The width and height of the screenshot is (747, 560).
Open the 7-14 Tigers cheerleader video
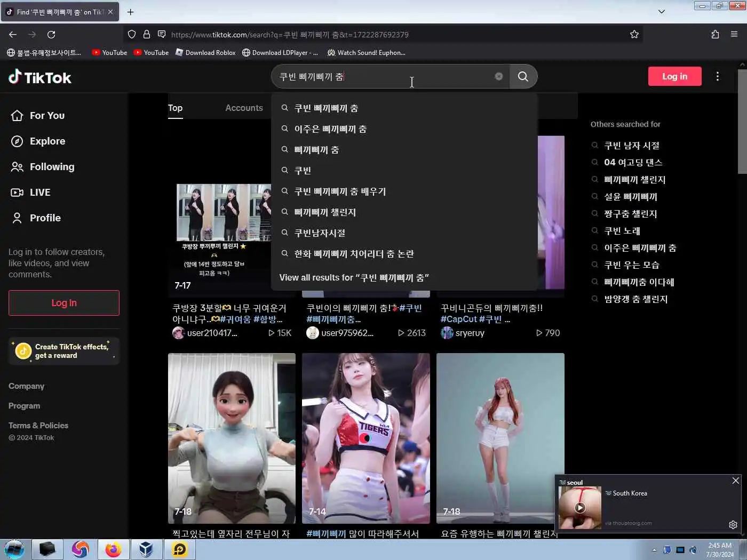(x=366, y=438)
